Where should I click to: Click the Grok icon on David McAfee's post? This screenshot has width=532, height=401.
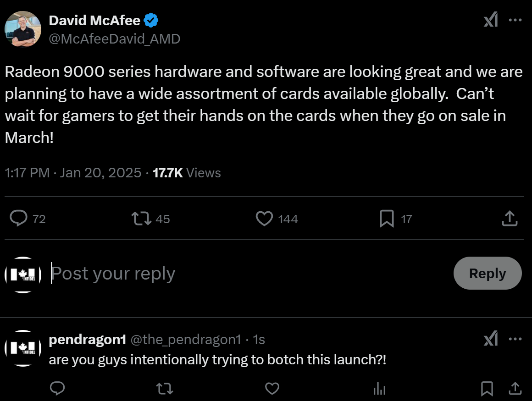491,20
